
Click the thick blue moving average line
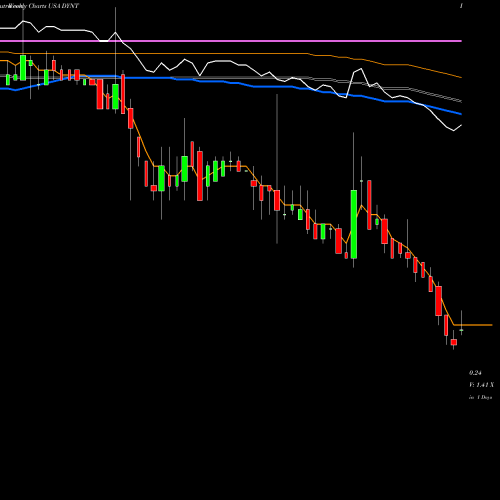coord(231,83)
